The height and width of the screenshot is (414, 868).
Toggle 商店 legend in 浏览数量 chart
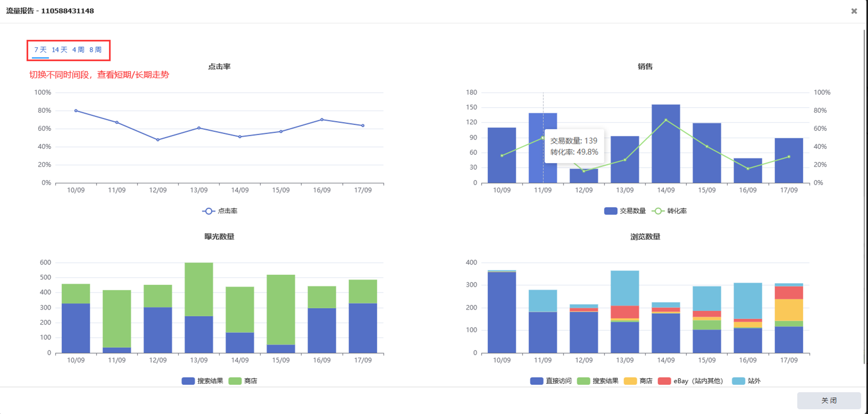[x=638, y=381]
